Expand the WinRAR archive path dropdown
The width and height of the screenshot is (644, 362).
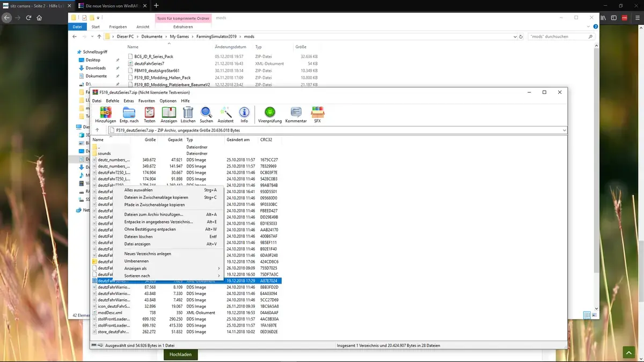point(564,130)
